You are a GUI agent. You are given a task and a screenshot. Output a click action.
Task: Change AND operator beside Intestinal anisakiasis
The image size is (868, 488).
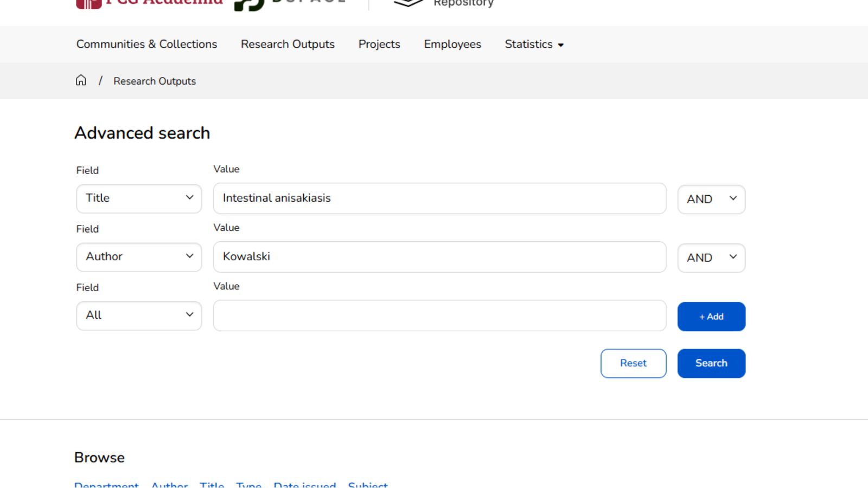pyautogui.click(x=711, y=200)
